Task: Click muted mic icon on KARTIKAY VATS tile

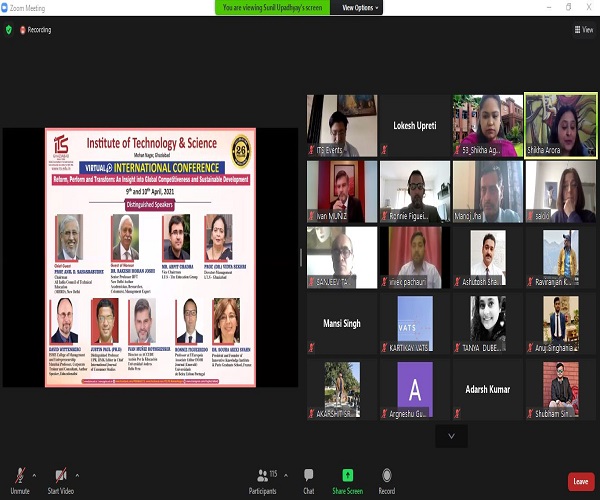Action: pos(385,348)
